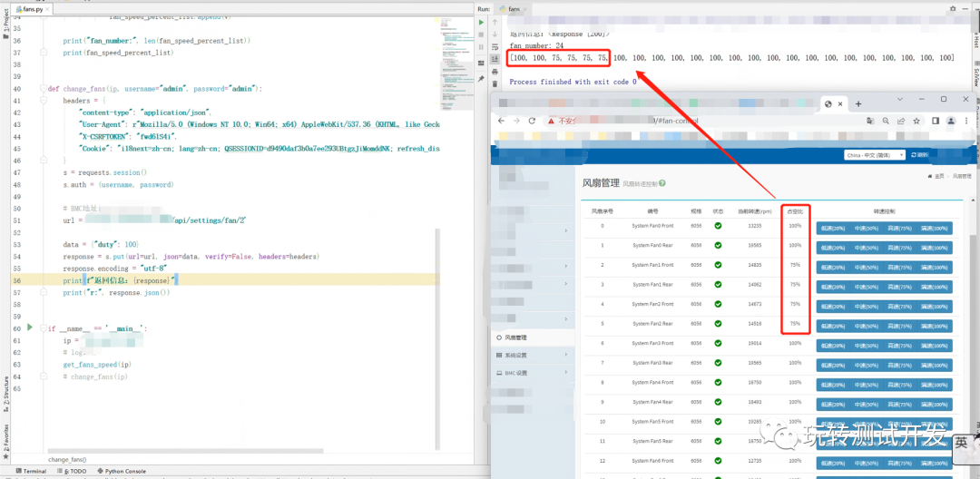Click the Chrome address bar
980x479 pixels.
click(x=700, y=121)
